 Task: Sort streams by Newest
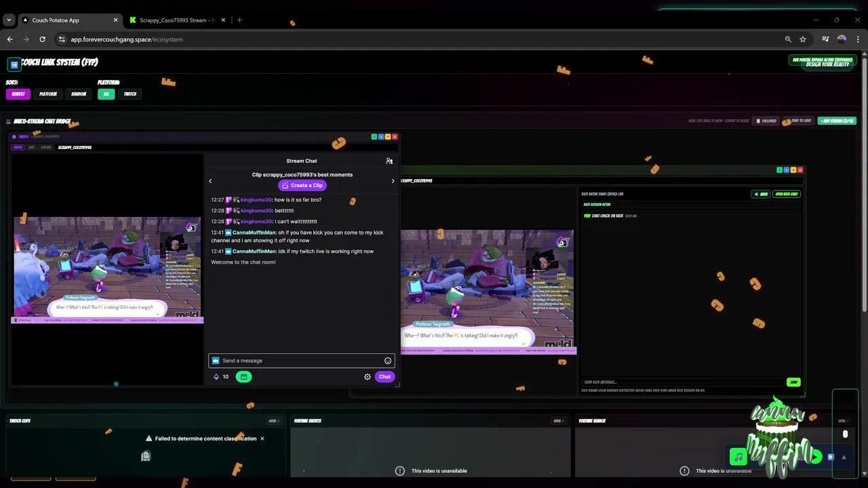pyautogui.click(x=18, y=94)
